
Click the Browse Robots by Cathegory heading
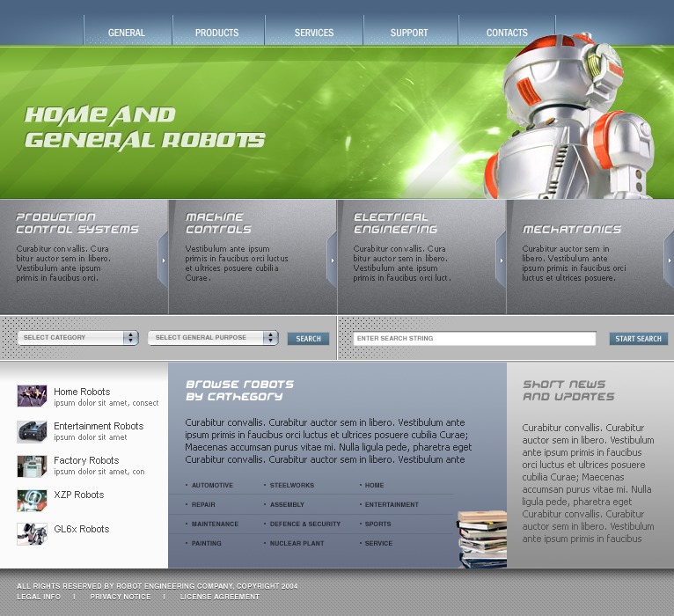point(239,391)
